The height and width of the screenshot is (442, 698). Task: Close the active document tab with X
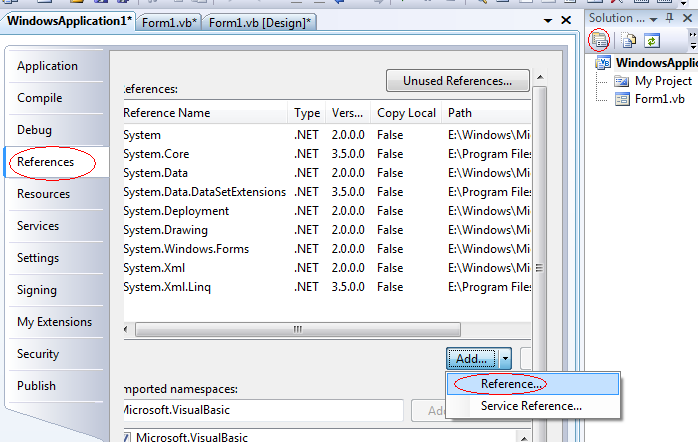click(568, 21)
